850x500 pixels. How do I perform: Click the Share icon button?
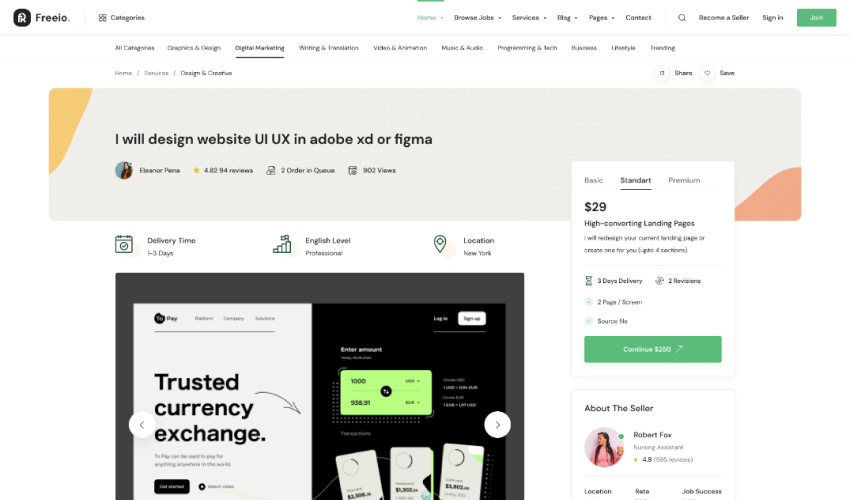(x=662, y=73)
